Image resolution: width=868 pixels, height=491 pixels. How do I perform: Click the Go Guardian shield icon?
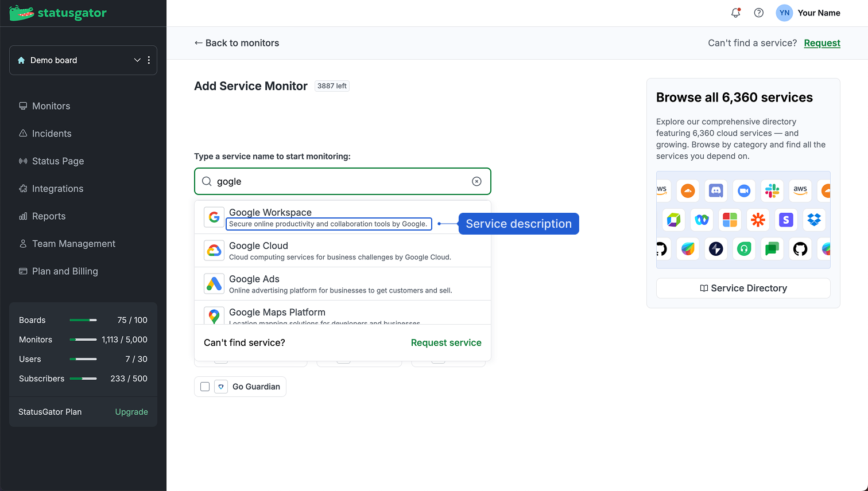(221, 387)
